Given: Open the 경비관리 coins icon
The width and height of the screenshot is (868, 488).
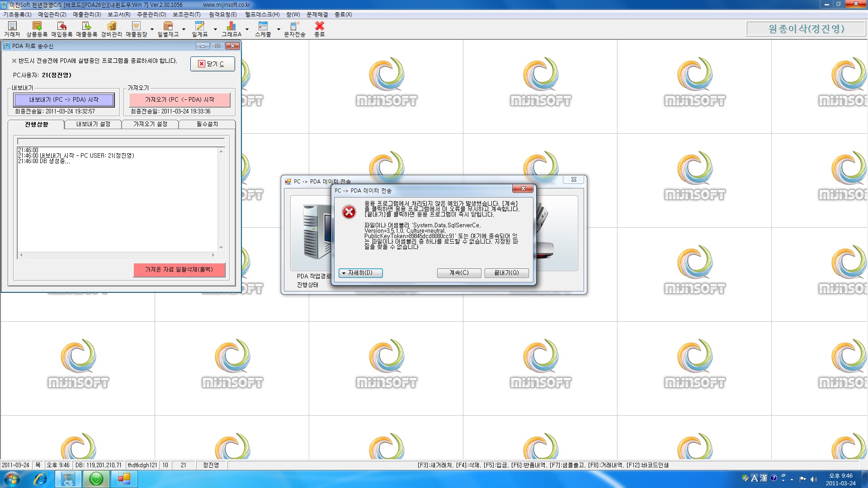Looking at the screenshot, I should point(112,29).
